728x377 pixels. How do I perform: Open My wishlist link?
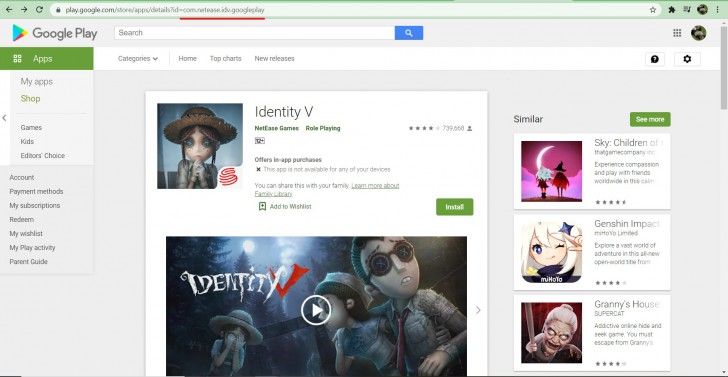pyautogui.click(x=26, y=234)
